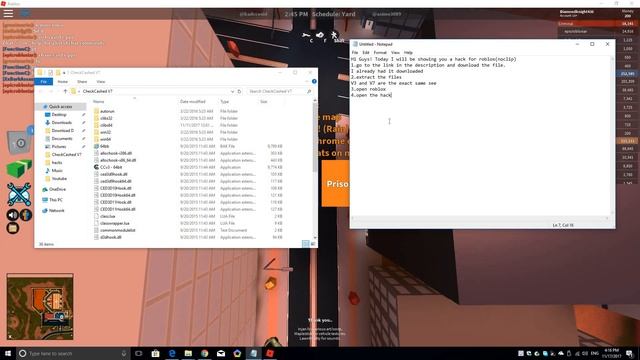640x360 pixels.
Task: Click the Search CheckCashed V7 box
Action: (x=280, y=91)
